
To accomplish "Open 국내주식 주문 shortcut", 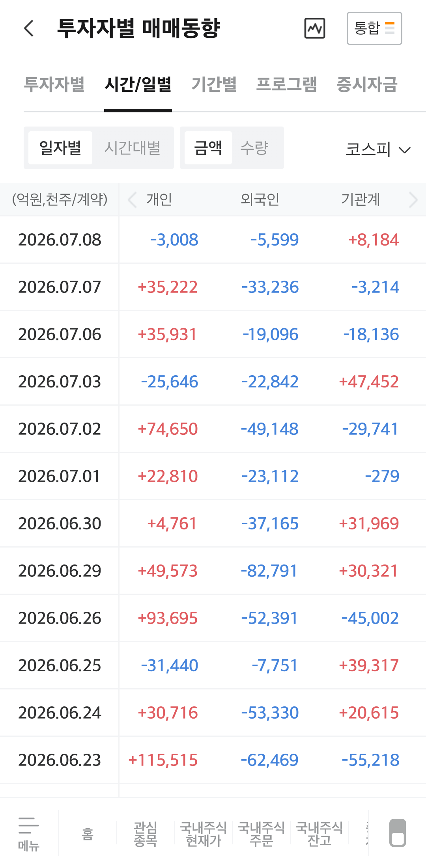I will (262, 834).
